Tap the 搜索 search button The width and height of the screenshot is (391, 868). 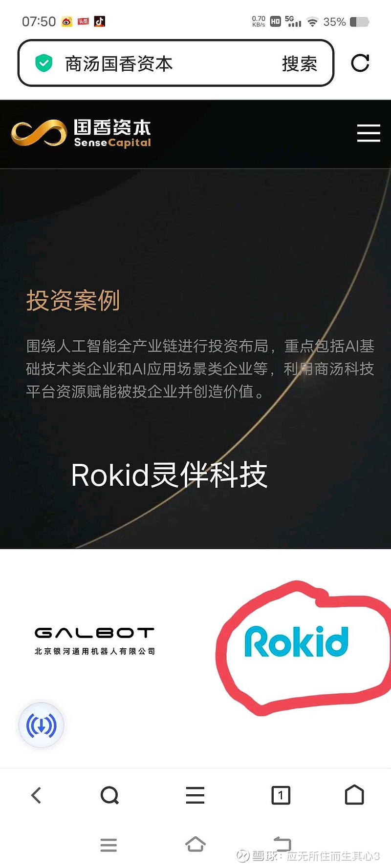pyautogui.click(x=300, y=64)
